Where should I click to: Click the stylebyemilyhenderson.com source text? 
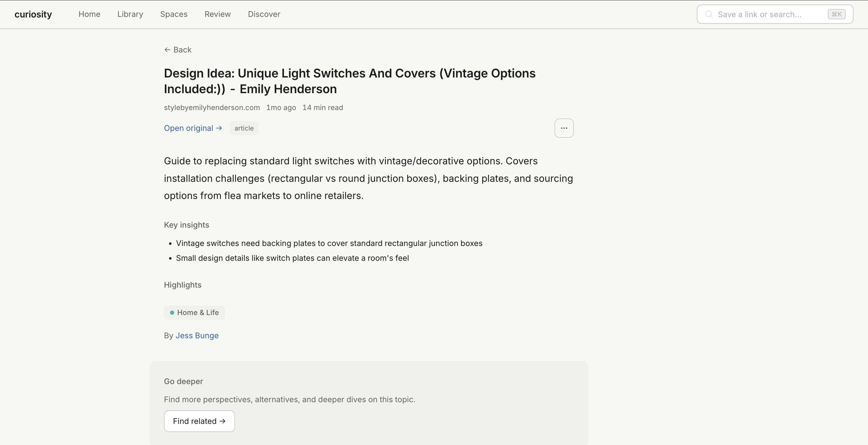click(212, 108)
